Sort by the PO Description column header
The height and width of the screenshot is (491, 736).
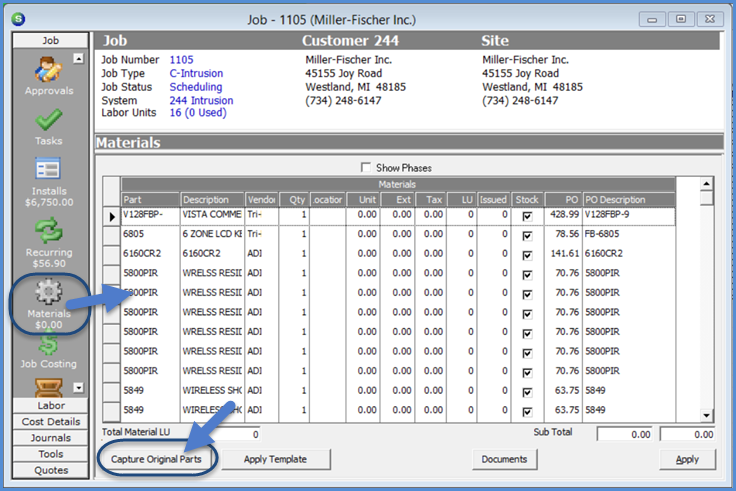click(629, 199)
